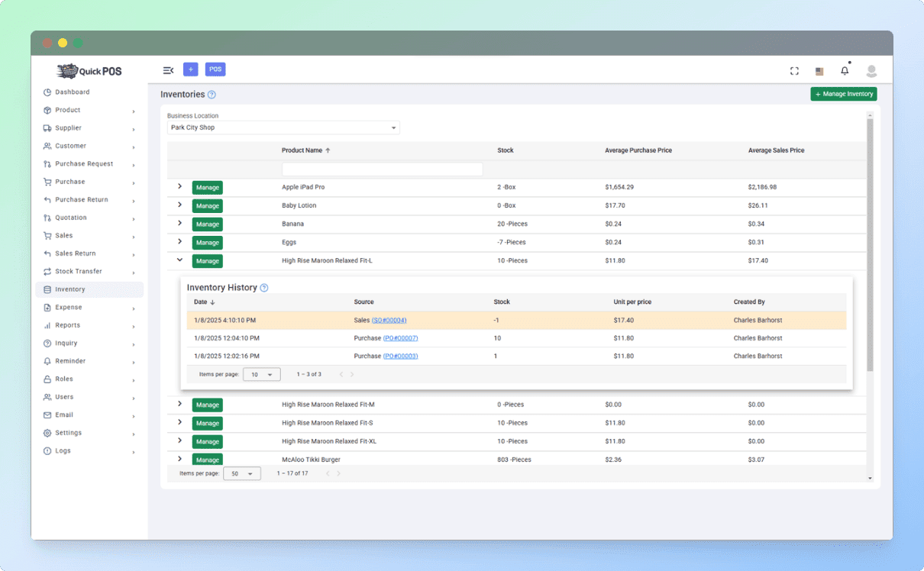
Task: Open Inventory History items per page dropdown
Action: [x=262, y=375]
